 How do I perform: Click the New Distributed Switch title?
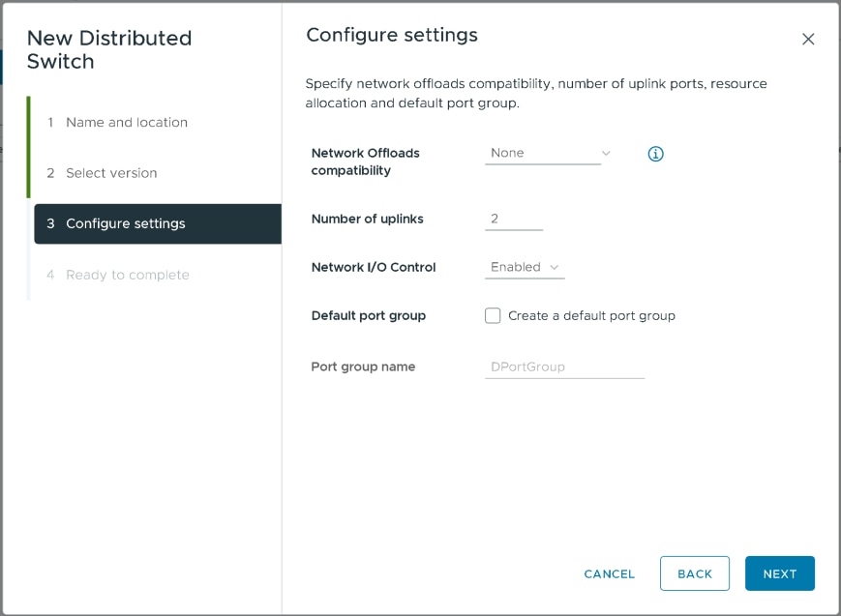point(109,50)
